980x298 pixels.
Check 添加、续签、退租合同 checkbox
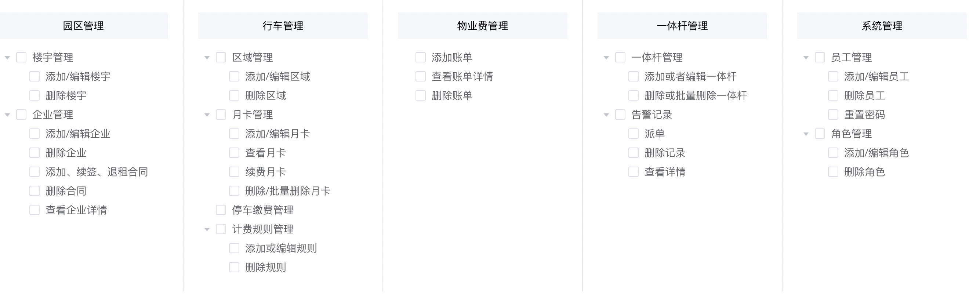34,172
